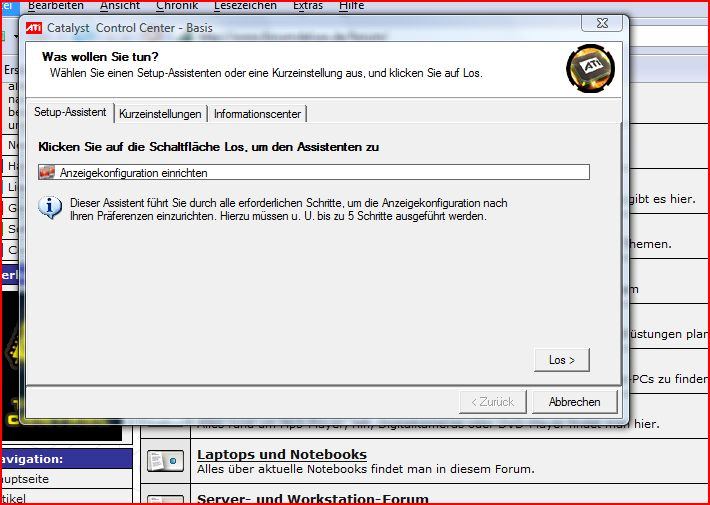Image resolution: width=710 pixels, height=505 pixels.
Task: Click the ATI logo in the title bar
Action: click(x=34, y=28)
